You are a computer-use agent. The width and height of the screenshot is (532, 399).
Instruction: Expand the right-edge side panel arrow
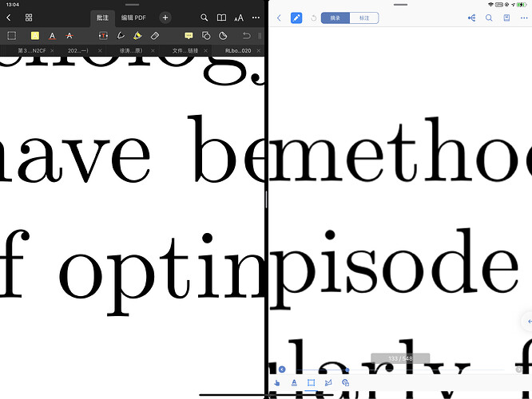click(x=528, y=322)
